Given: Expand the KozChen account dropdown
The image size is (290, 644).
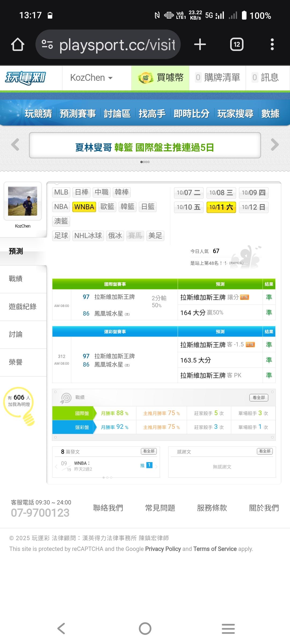Looking at the screenshot, I should tap(91, 78).
